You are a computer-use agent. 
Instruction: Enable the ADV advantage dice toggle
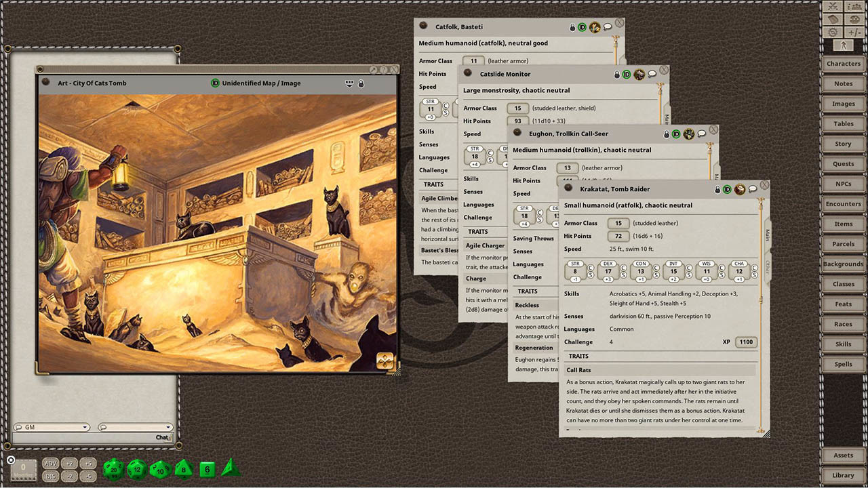click(x=50, y=464)
